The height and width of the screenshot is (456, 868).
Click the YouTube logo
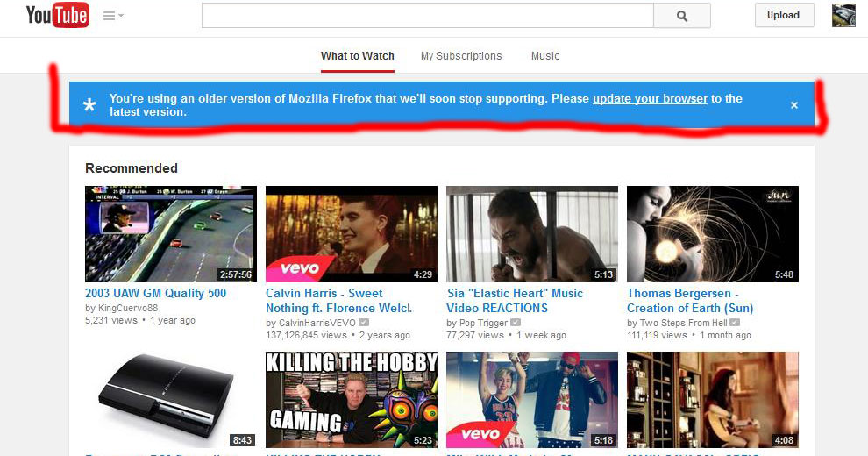click(57, 15)
